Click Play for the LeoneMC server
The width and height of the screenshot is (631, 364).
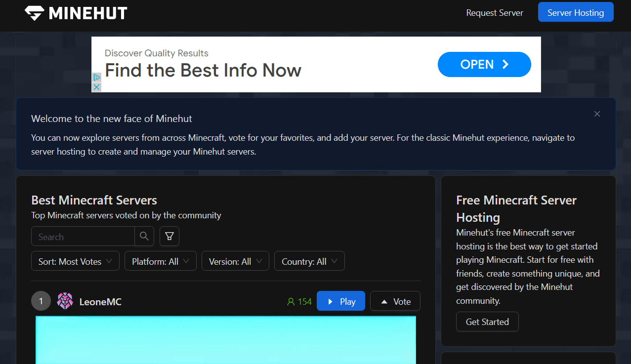point(340,301)
